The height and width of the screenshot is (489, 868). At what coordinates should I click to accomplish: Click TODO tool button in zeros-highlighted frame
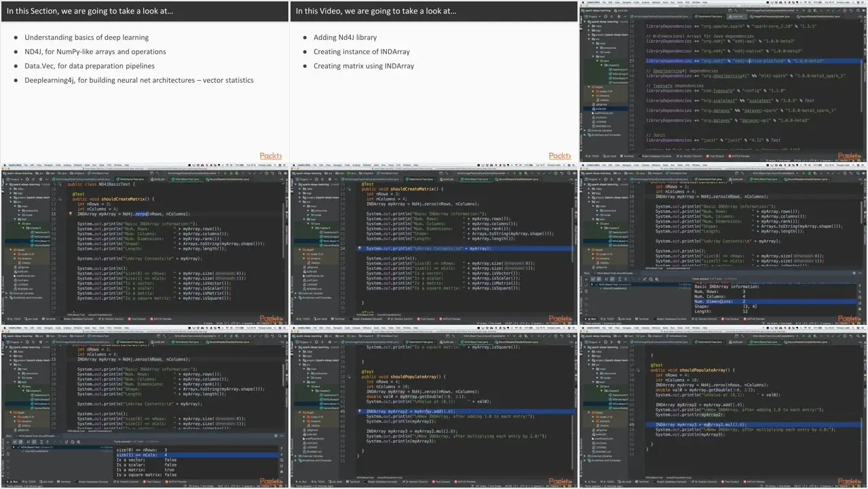pyautogui.click(x=14, y=319)
